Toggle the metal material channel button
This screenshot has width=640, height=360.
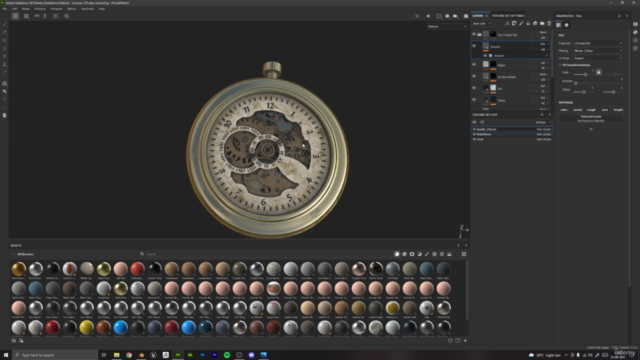click(578, 110)
